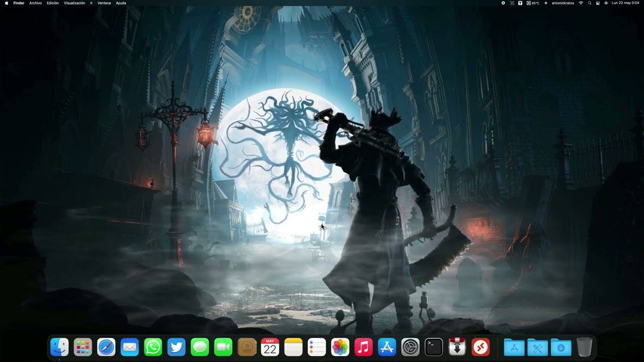Open the Ir menu

click(91, 3)
